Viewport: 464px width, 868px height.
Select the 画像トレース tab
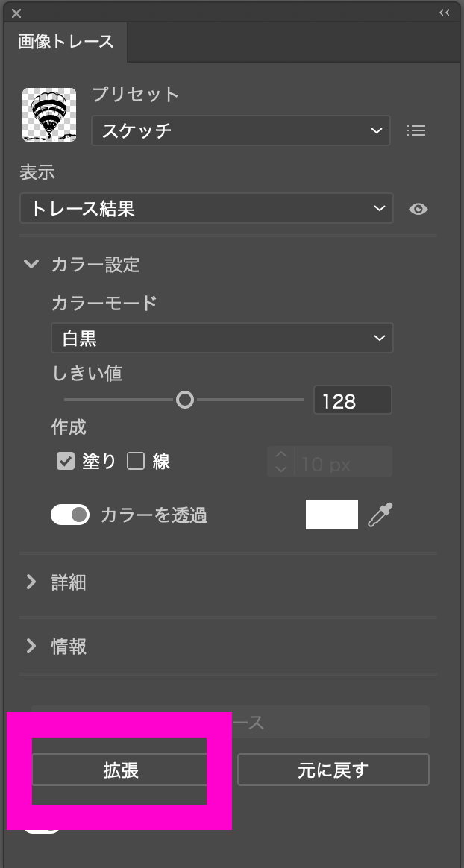66,42
